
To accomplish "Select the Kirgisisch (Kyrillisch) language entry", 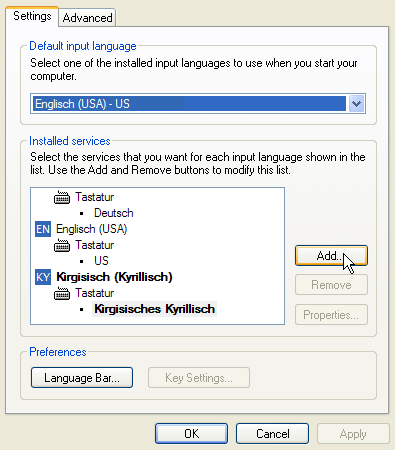I will pyautogui.click(x=114, y=277).
